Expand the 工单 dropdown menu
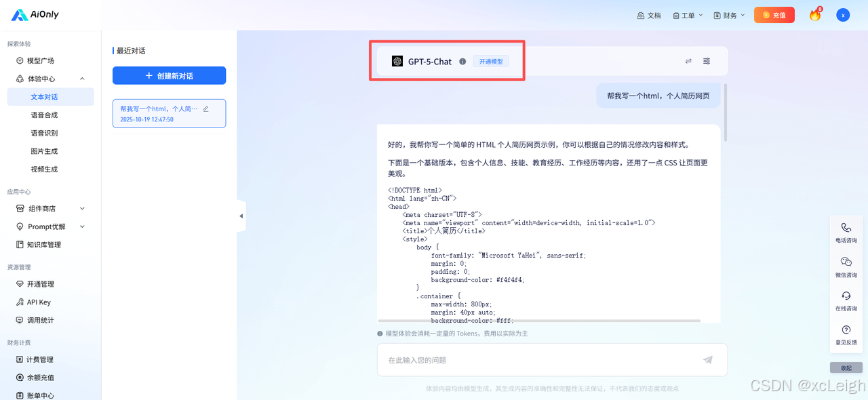Image resolution: width=868 pixels, height=400 pixels. pyautogui.click(x=687, y=14)
